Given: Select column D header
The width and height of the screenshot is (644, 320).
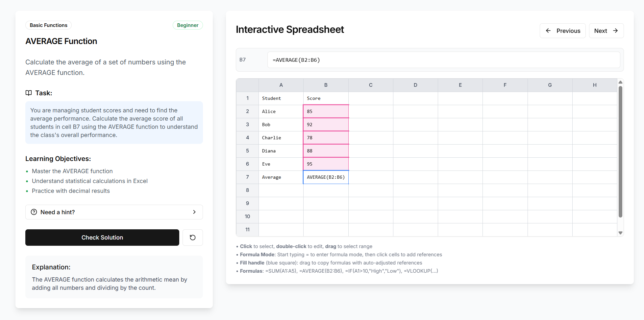Looking at the screenshot, I should click(415, 85).
